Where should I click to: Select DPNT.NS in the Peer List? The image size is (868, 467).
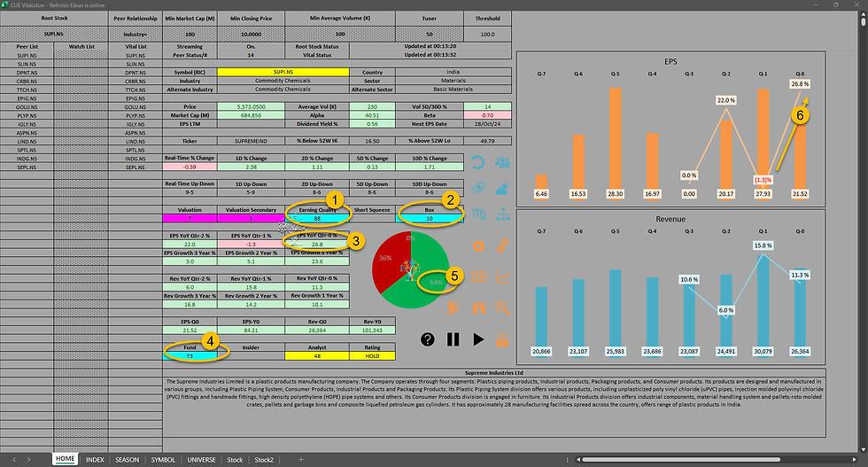pos(27,73)
